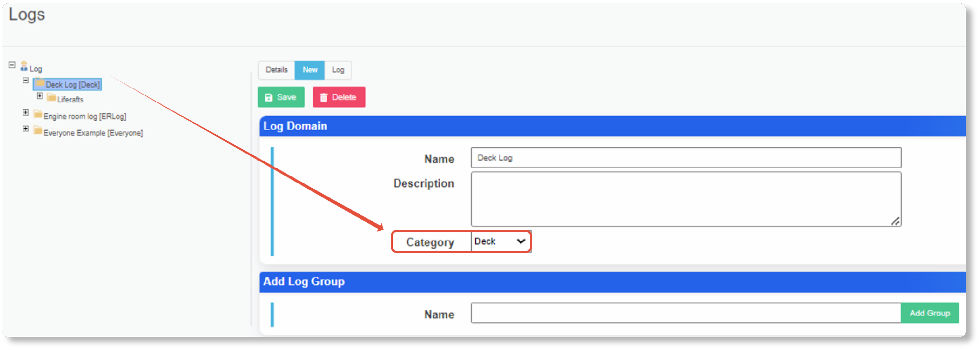Click the Everyone Example folder icon
This screenshot has width=980, height=350.
(x=38, y=131)
